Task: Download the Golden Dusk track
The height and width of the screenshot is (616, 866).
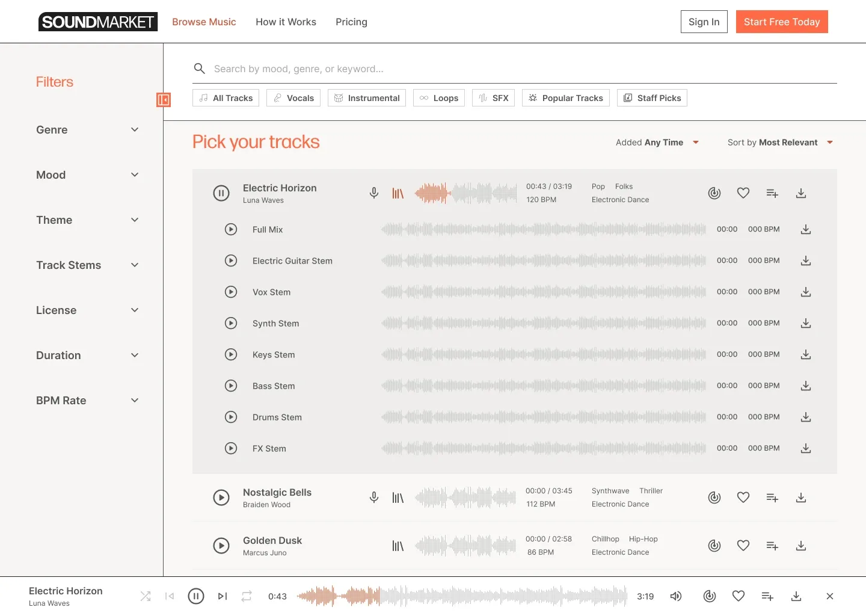Action: coord(801,546)
